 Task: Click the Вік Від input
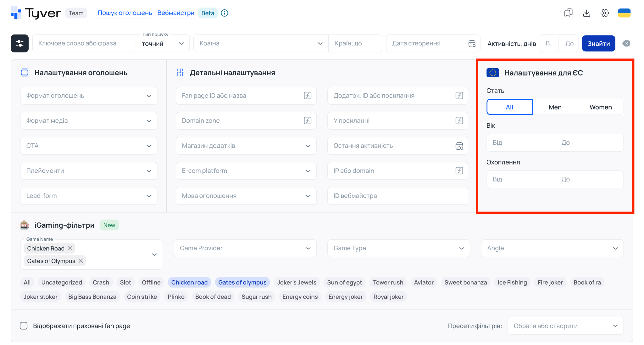tap(521, 142)
